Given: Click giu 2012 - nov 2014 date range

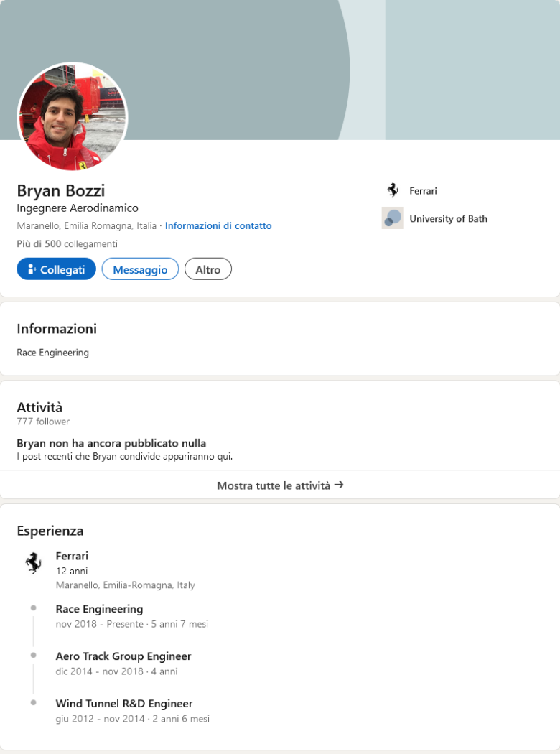Looking at the screenshot, I should click(100, 718).
